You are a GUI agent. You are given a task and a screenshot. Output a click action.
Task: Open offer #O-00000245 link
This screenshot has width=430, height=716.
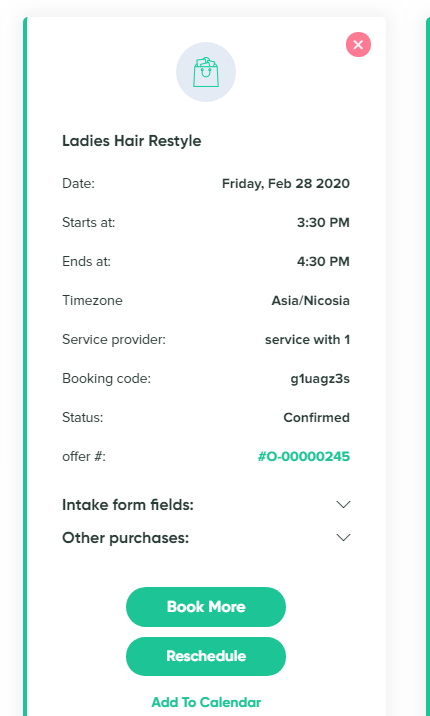coord(304,457)
